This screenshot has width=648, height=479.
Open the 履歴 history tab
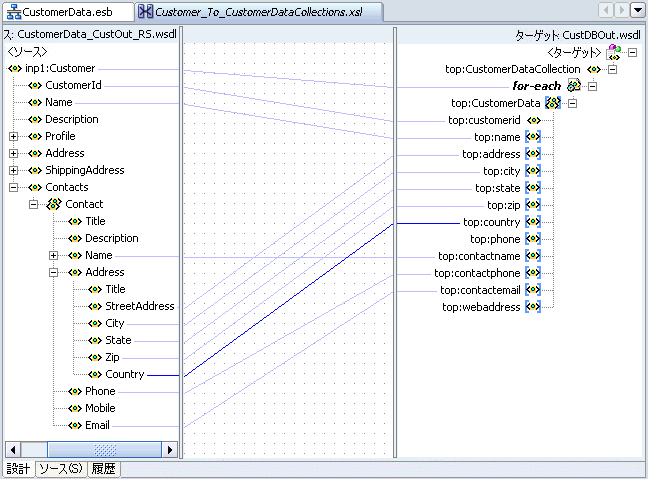click(x=104, y=469)
